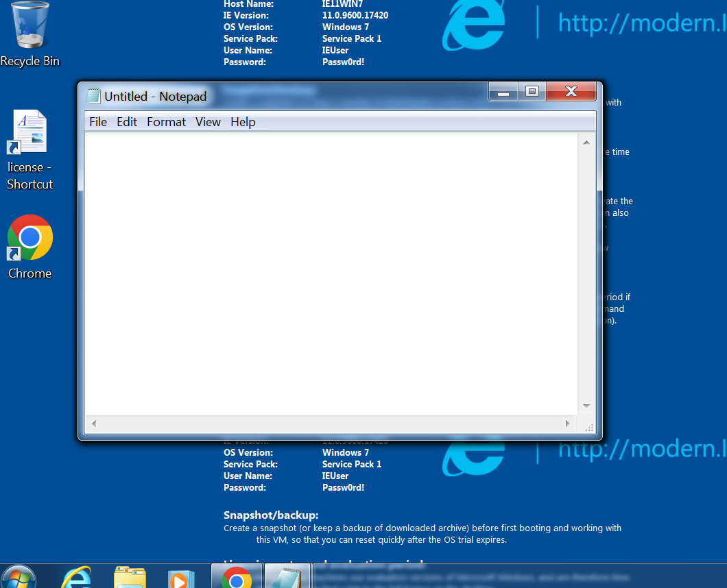
Task: Click the 'IEUser' text at top
Action: (335, 50)
